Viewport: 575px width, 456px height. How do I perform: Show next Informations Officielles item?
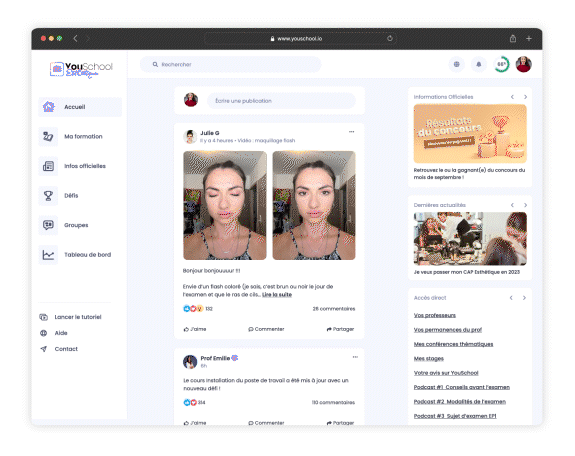click(525, 97)
